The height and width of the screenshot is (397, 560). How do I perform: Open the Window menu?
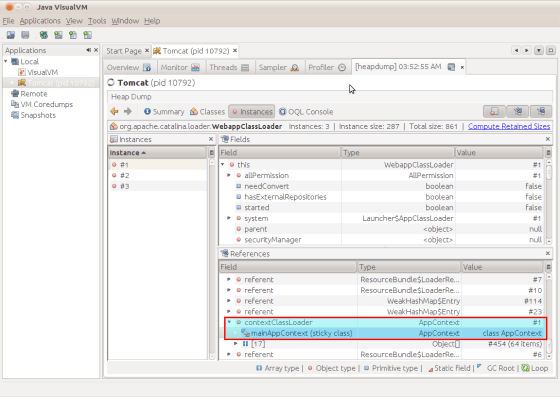pyautogui.click(x=125, y=21)
